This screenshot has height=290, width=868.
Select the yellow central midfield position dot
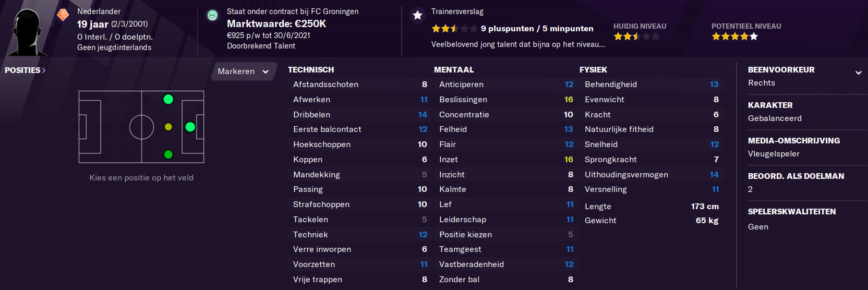coord(168,127)
